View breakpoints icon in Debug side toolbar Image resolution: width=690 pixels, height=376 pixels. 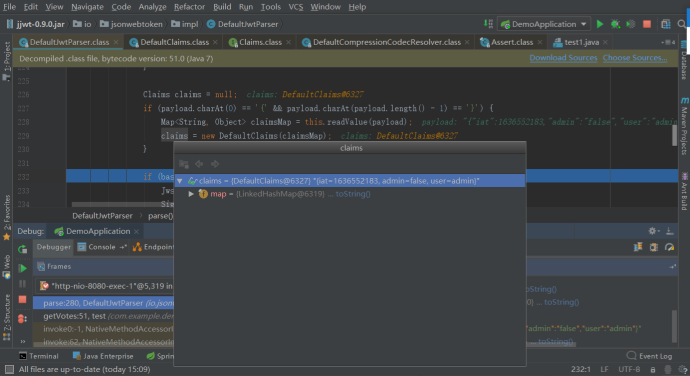coord(22,319)
